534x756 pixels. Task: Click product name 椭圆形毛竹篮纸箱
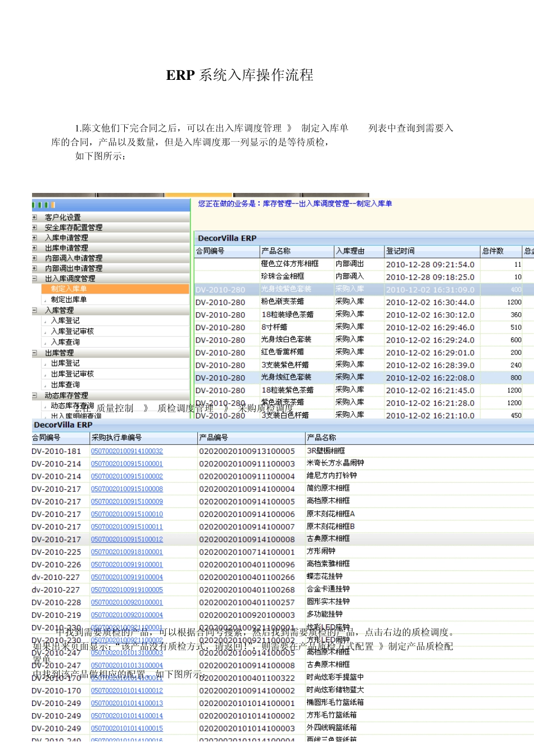[x=335, y=703]
